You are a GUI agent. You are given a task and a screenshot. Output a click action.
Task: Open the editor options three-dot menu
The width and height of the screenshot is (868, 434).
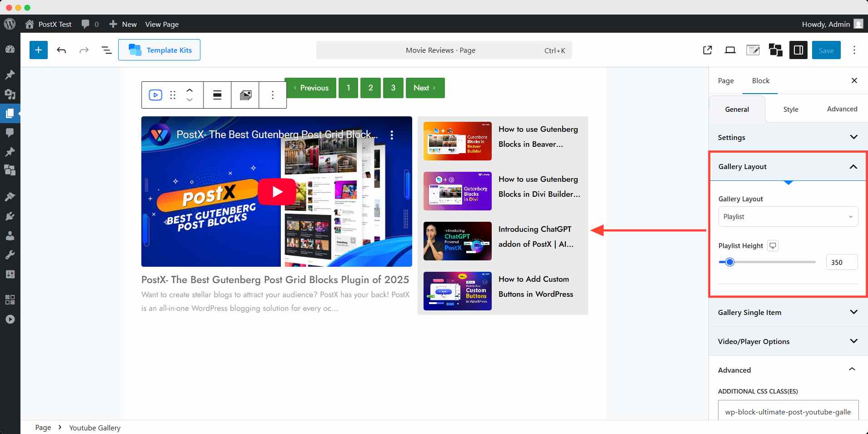click(854, 50)
